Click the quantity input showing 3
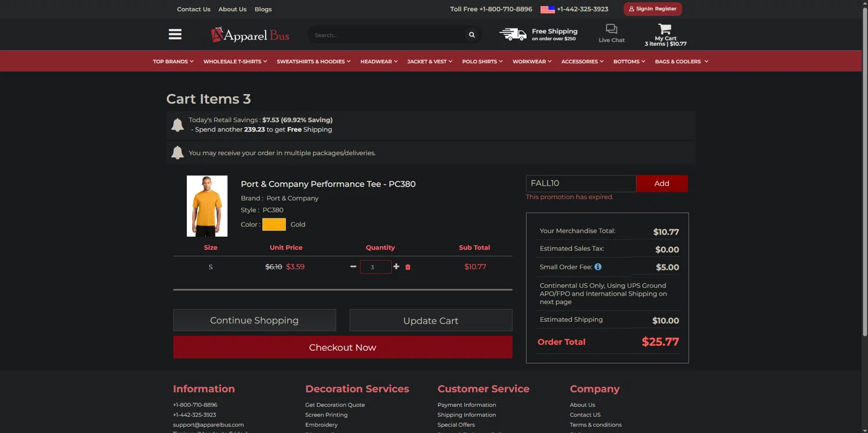 pos(376,267)
